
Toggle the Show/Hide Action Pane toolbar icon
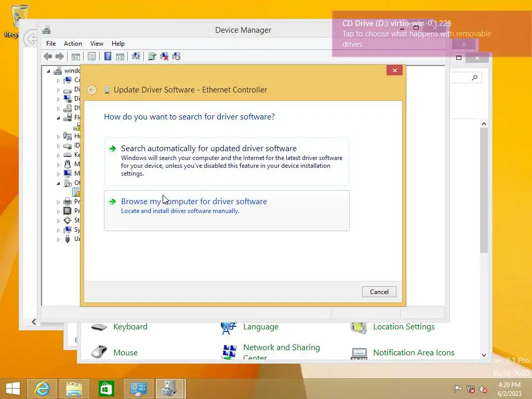[x=120, y=56]
